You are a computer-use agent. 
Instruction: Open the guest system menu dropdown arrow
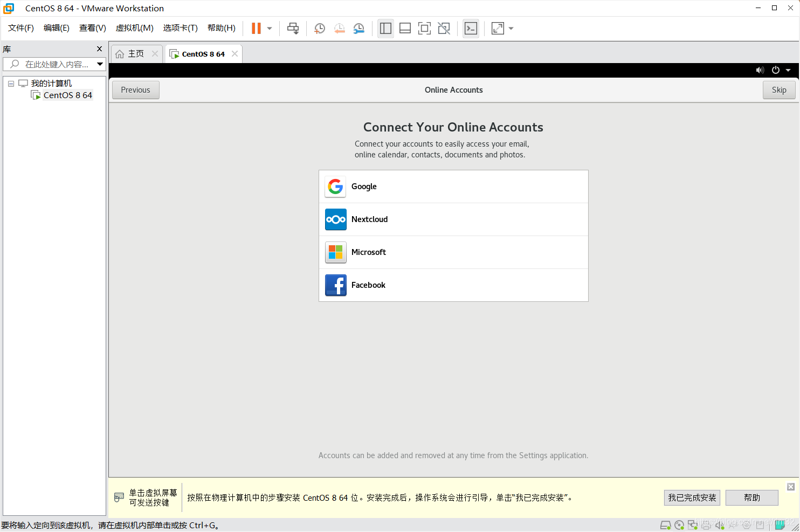788,70
